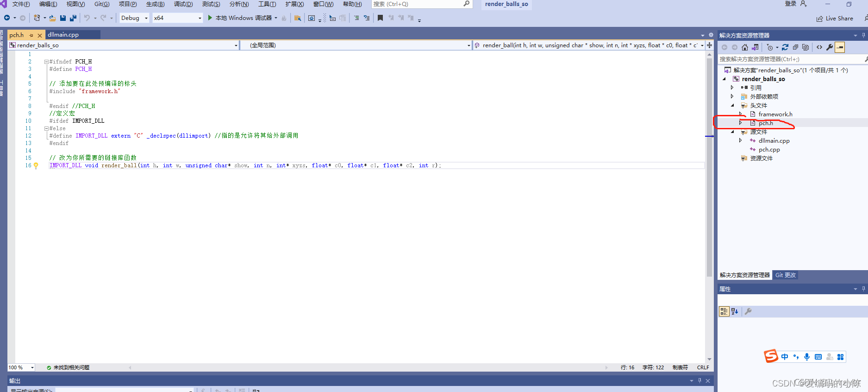This screenshot has width=868, height=392.
Task: Toggle punctuation mode in Sogou IME bar
Action: [x=796, y=357]
